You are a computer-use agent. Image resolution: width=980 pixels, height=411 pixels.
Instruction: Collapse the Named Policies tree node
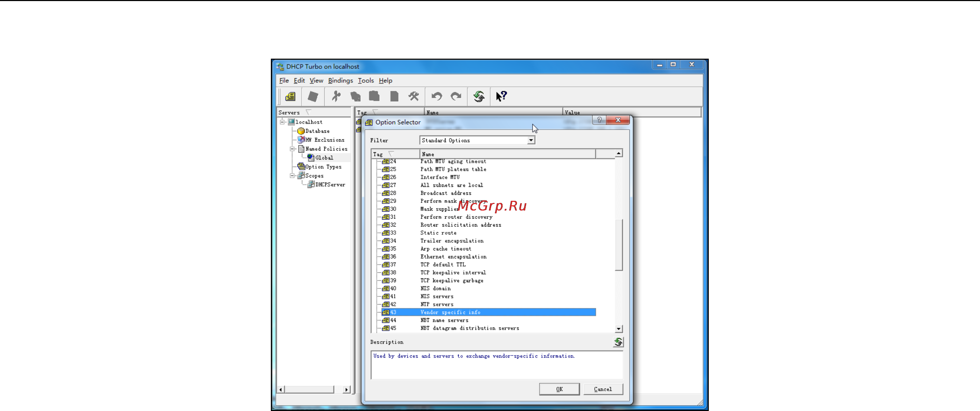(x=292, y=149)
